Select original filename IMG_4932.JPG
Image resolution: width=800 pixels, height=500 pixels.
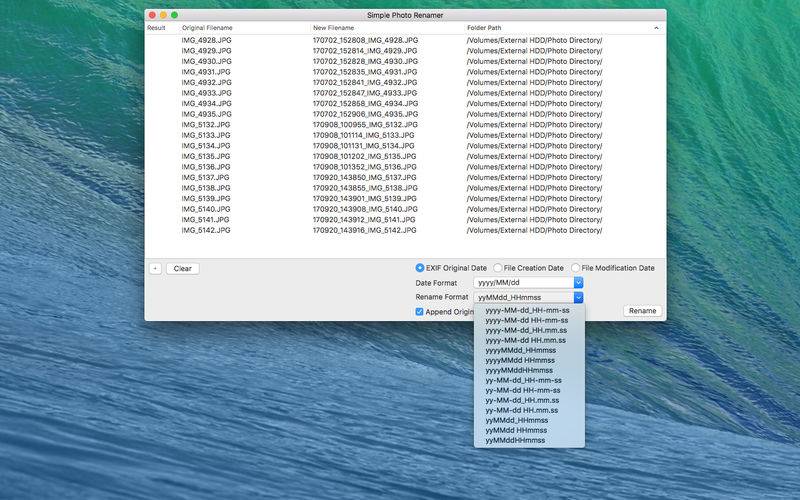[x=206, y=83]
